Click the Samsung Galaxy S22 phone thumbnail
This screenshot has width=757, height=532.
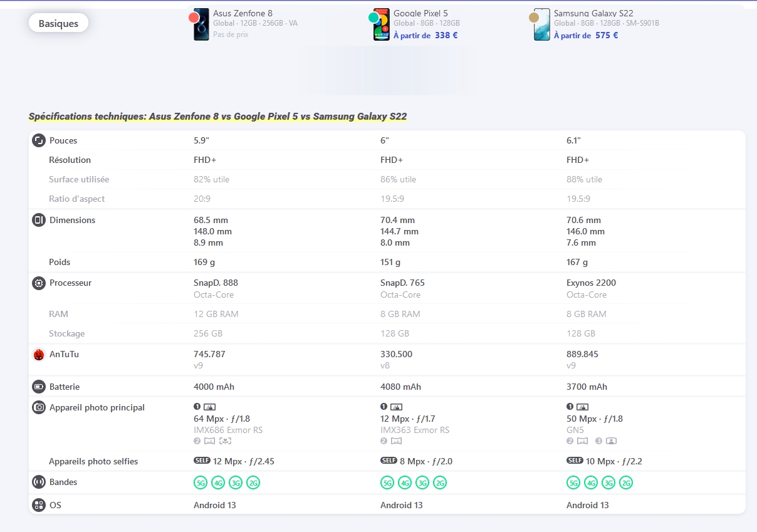point(542,24)
